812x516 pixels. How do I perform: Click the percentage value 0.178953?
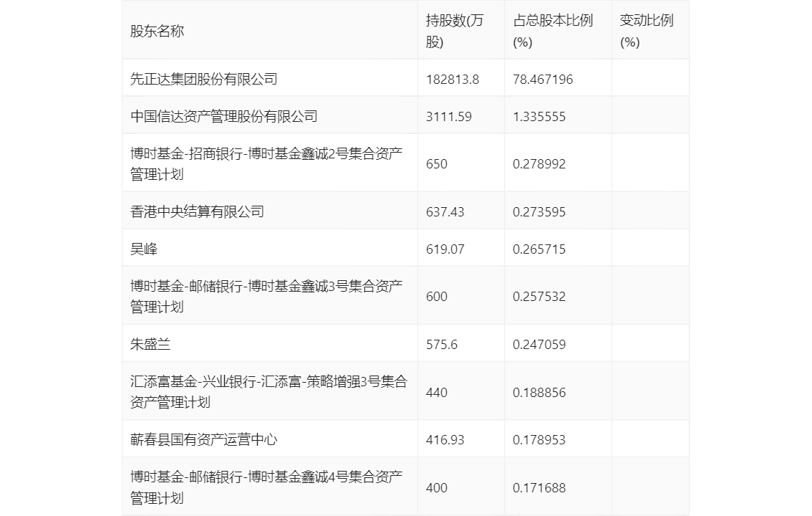(x=539, y=440)
